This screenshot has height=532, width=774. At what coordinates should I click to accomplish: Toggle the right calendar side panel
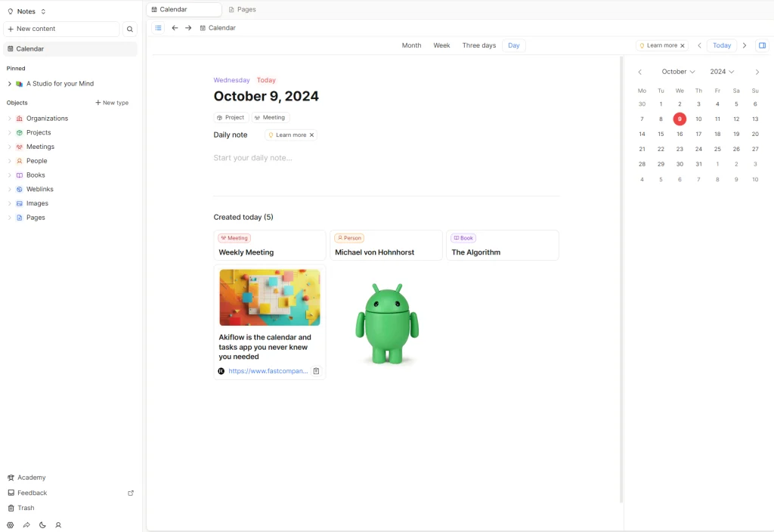[x=762, y=45]
